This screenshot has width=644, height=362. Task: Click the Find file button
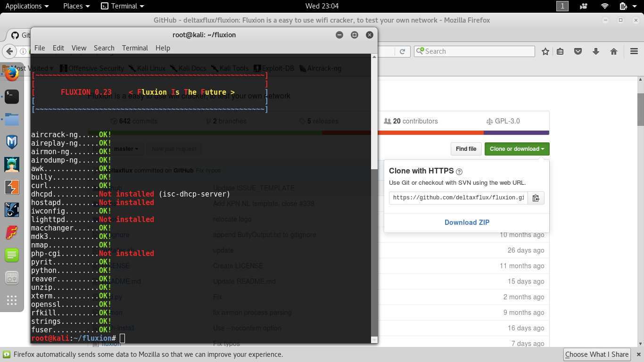(466, 149)
